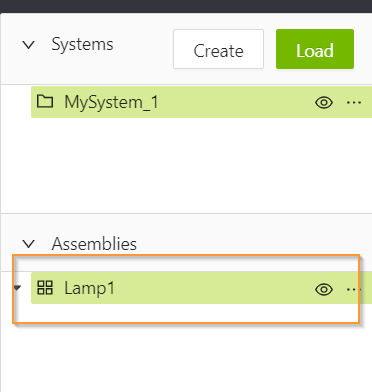Hide the Lamp1 assembly using its eye icon

pos(324,289)
